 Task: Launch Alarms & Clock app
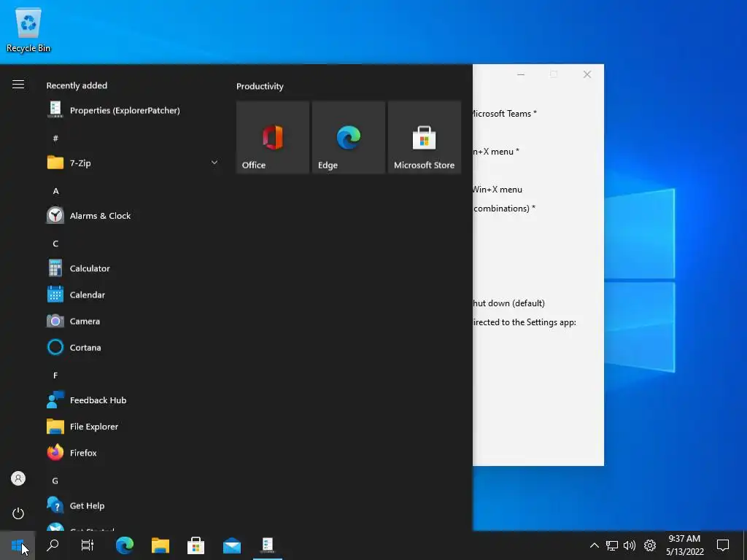click(x=133, y=216)
